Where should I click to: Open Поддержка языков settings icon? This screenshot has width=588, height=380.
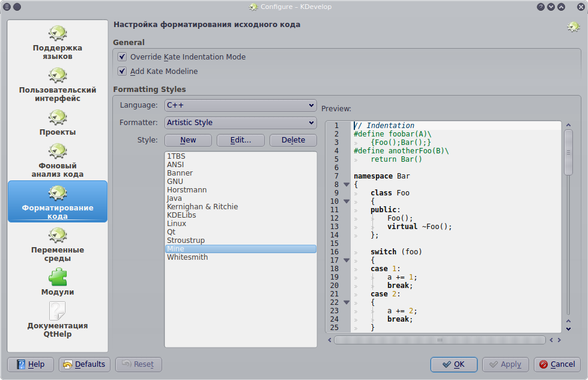click(x=58, y=34)
